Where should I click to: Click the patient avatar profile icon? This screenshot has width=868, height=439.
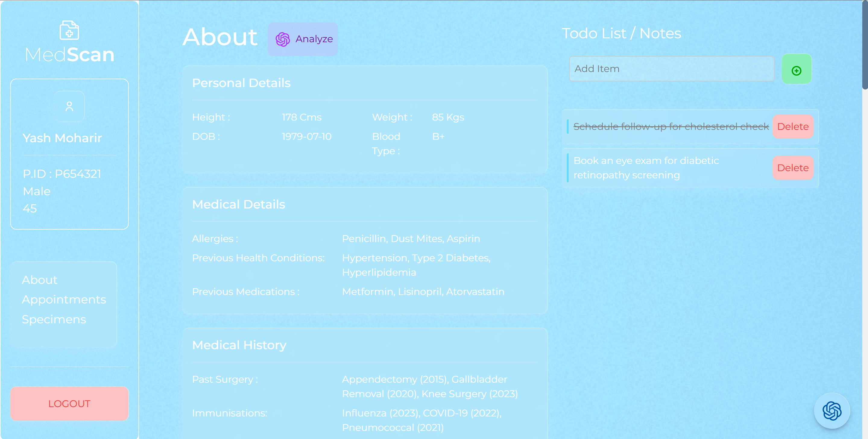(x=69, y=106)
